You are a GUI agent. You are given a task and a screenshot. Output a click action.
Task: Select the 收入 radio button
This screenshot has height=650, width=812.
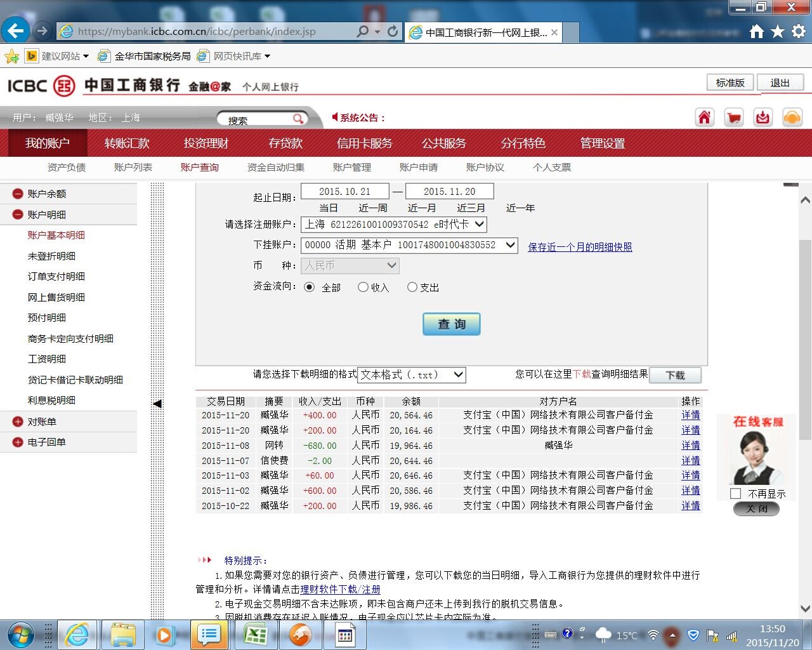[x=363, y=287]
